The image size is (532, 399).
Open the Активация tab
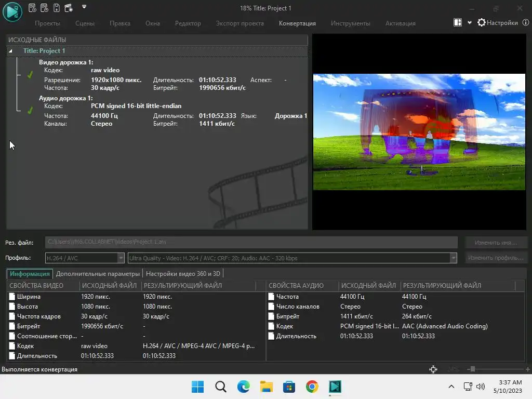pyautogui.click(x=401, y=23)
